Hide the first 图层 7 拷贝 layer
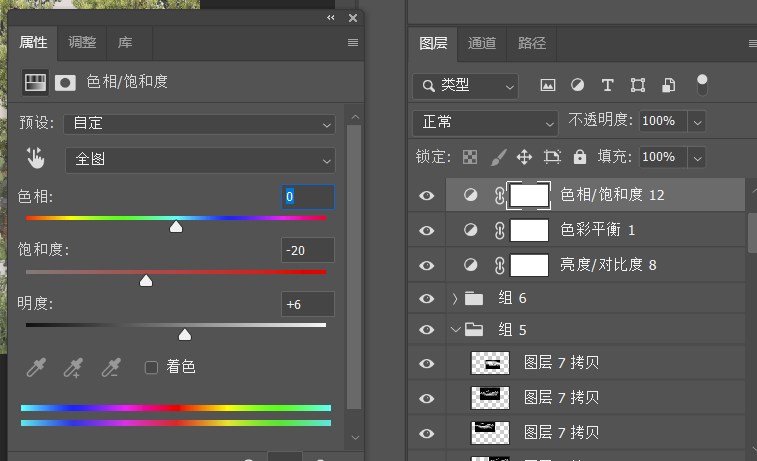Screen dimensions: 757x461 tap(426, 363)
